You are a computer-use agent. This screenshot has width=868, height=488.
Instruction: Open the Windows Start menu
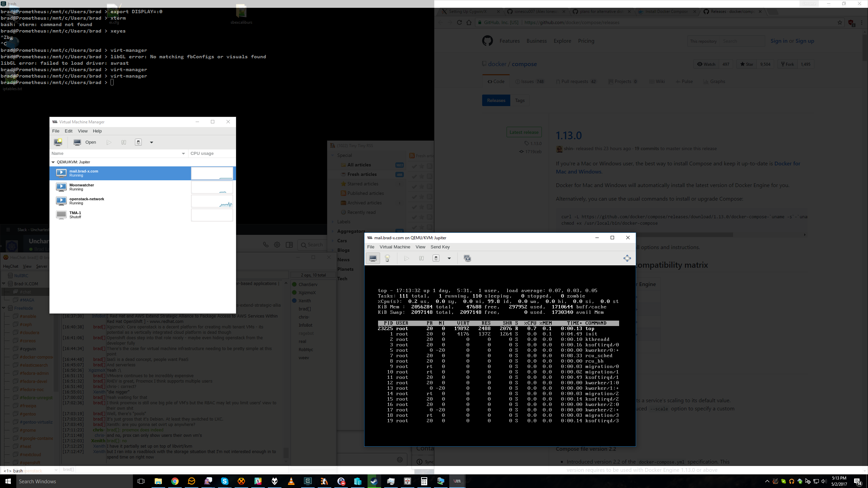[8, 481]
